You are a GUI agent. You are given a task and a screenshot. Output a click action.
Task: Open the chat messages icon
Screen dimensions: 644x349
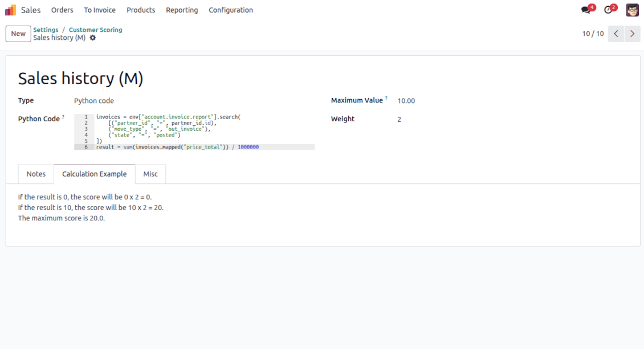pos(585,10)
